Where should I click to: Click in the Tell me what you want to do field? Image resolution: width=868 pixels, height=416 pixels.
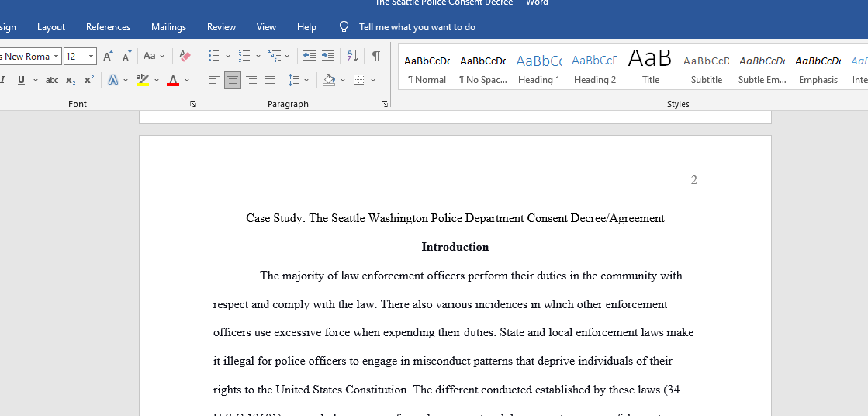coord(417,27)
